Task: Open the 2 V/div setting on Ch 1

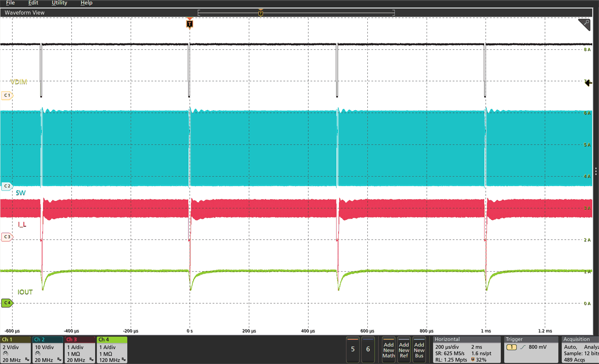Action: (x=10, y=347)
